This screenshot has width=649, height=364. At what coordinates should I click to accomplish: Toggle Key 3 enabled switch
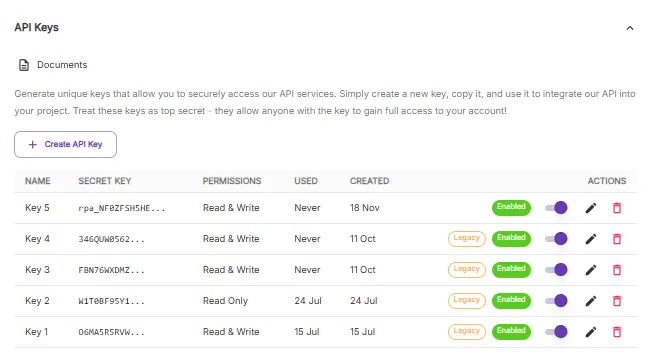click(x=556, y=270)
